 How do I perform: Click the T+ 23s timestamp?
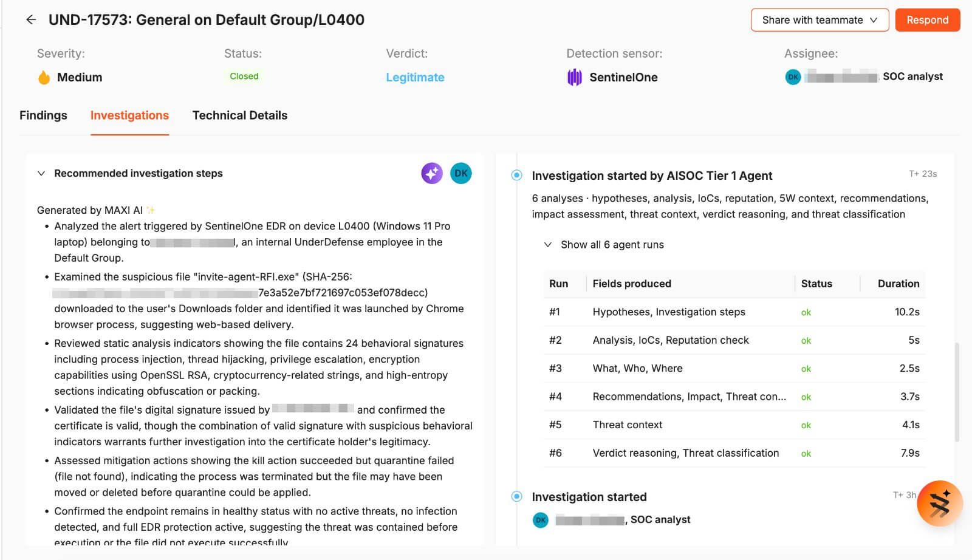point(923,174)
